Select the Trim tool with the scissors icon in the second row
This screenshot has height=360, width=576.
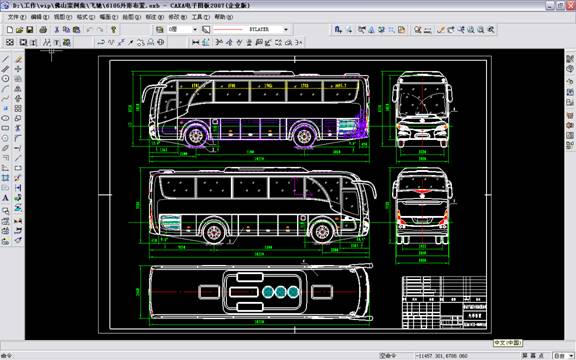pos(219,43)
